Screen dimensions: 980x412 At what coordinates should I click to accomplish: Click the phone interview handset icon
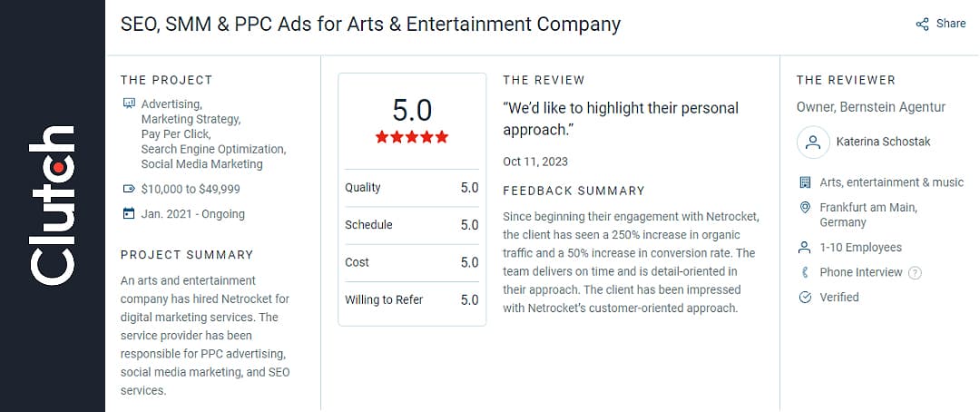coord(804,272)
